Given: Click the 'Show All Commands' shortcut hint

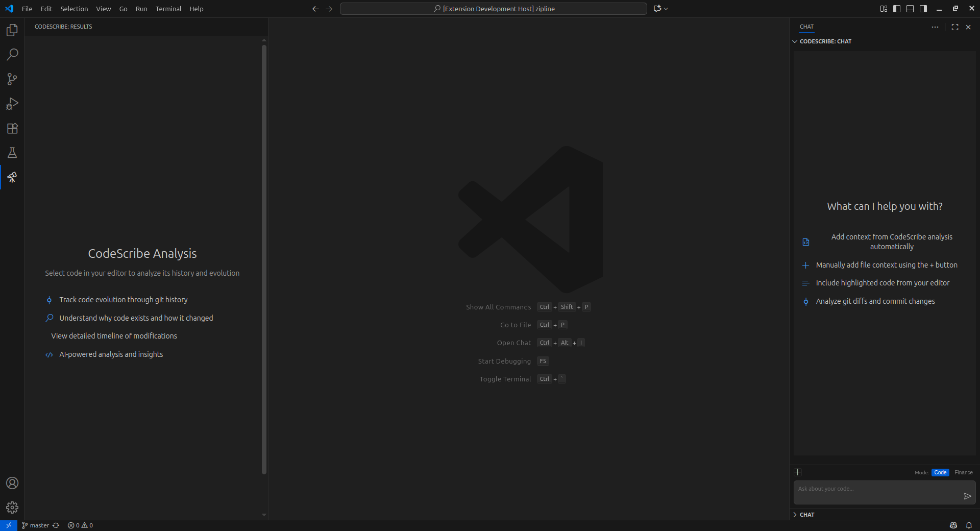Looking at the screenshot, I should coord(528,307).
